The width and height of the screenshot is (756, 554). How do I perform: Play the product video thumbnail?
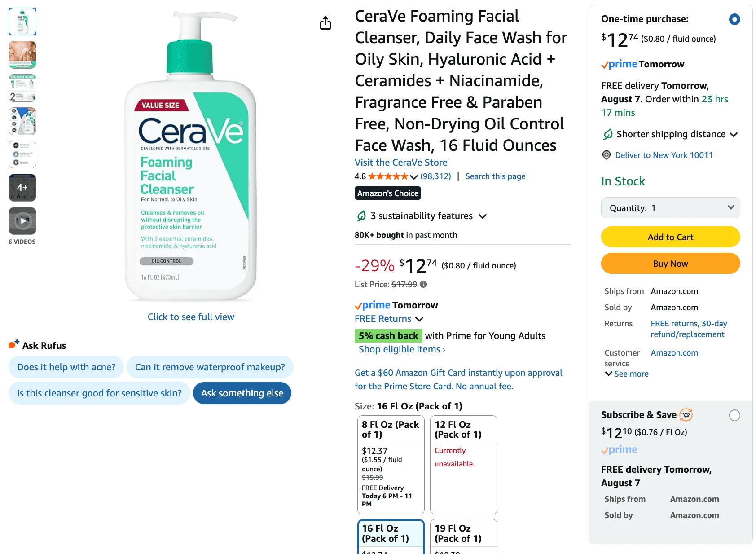click(x=22, y=221)
